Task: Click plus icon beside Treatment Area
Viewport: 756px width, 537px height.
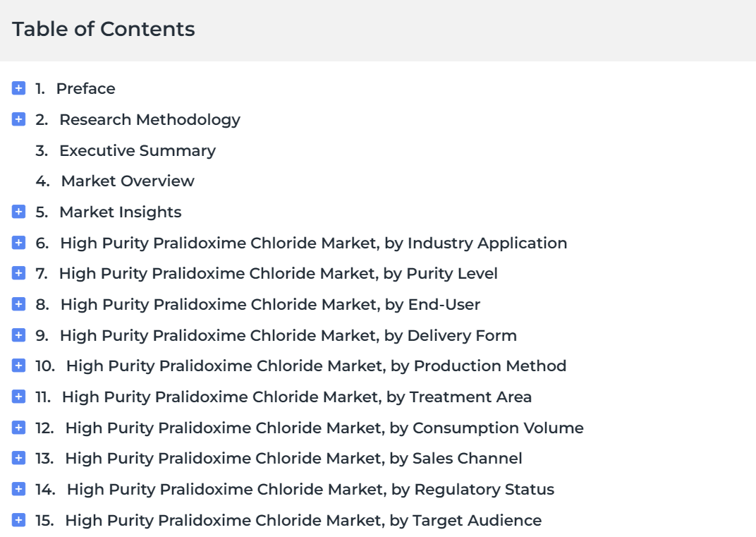Action: [x=18, y=397]
